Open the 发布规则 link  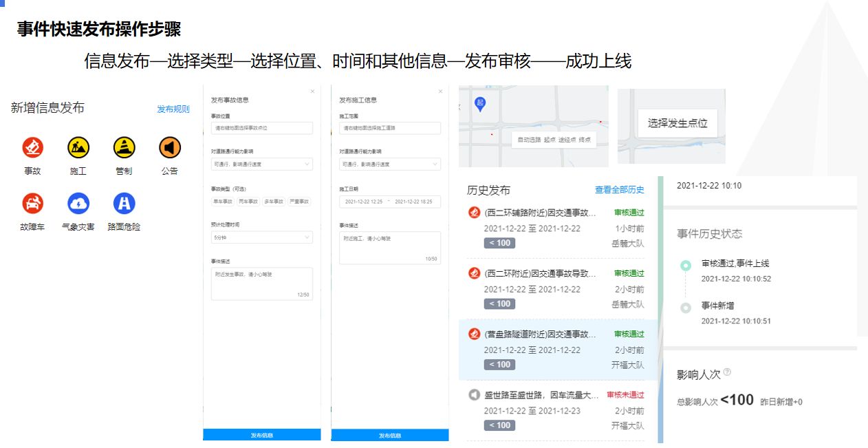click(x=173, y=109)
